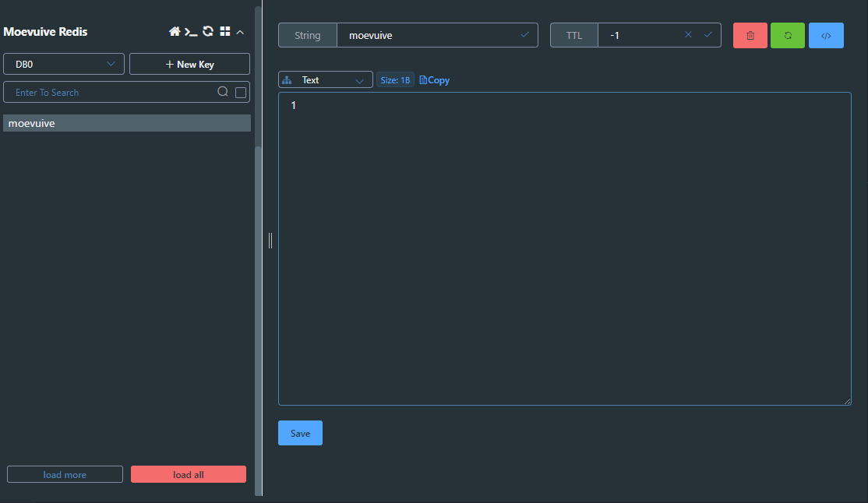Image resolution: width=868 pixels, height=503 pixels.
Task: Click the String type label
Action: click(x=307, y=35)
